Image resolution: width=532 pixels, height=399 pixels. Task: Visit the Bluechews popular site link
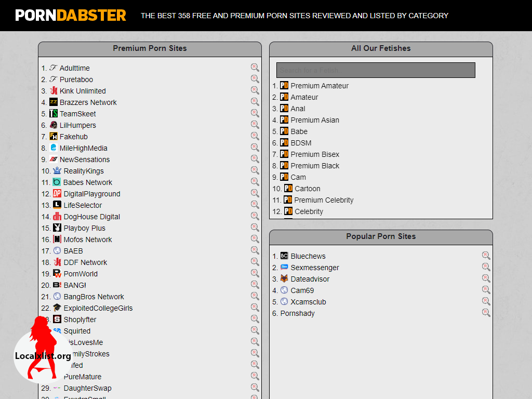pos(308,257)
